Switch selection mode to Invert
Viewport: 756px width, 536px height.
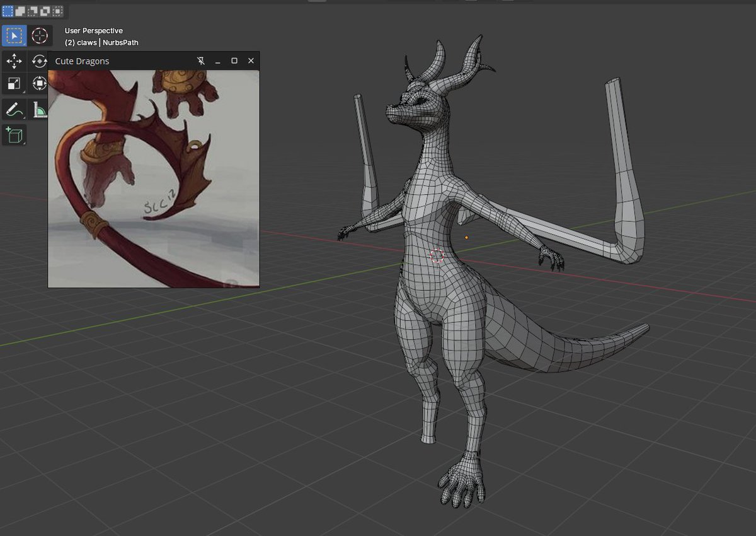tap(45, 11)
